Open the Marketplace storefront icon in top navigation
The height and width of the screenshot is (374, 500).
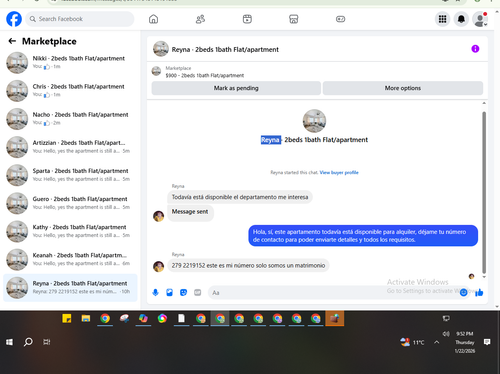[x=294, y=19]
